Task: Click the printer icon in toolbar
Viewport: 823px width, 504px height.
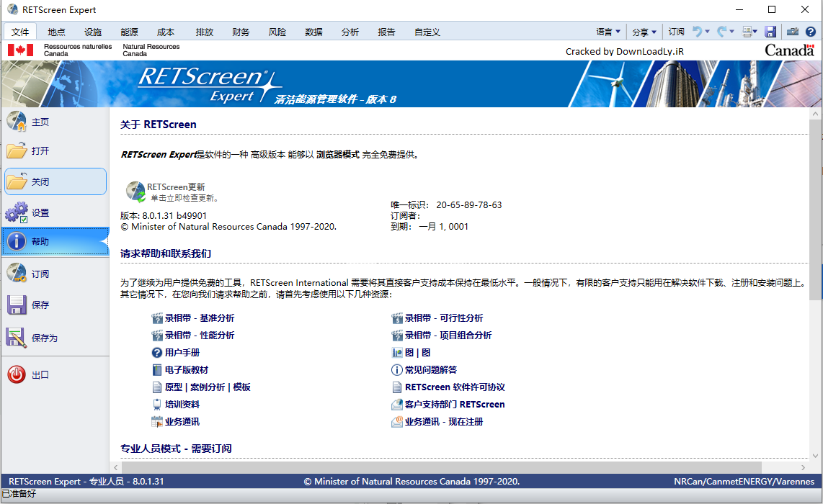Action: (x=747, y=32)
